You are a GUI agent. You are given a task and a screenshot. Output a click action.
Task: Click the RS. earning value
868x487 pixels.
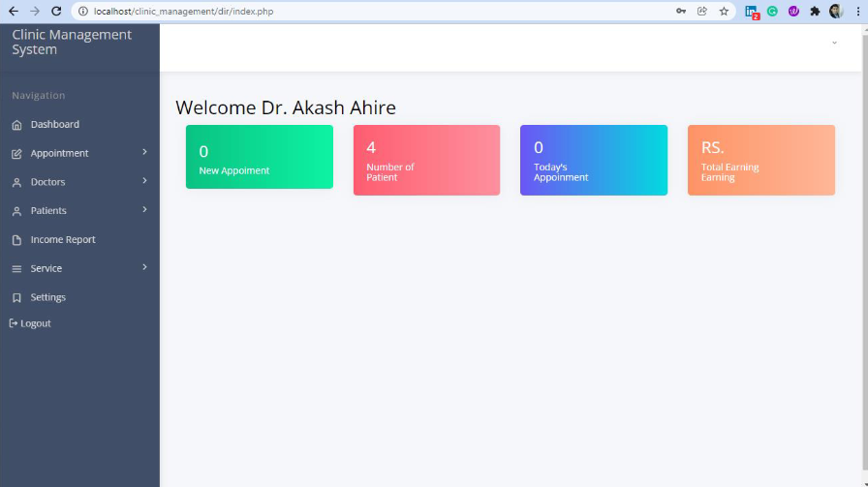(x=712, y=147)
